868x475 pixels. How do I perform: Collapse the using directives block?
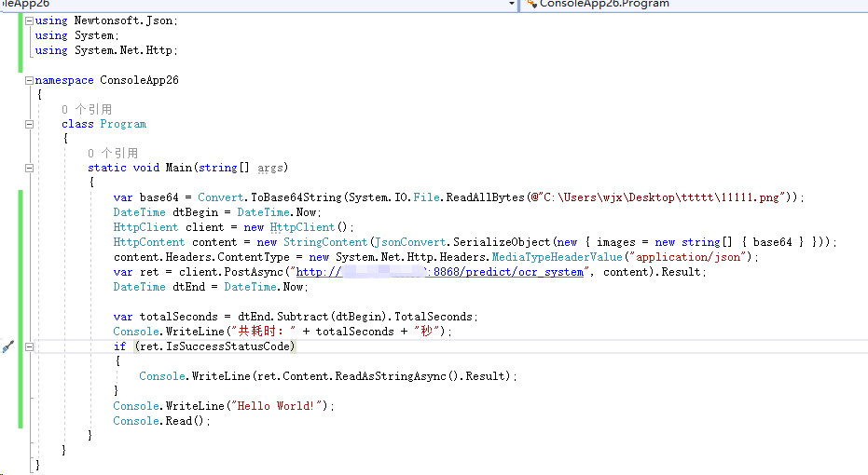coord(29,20)
